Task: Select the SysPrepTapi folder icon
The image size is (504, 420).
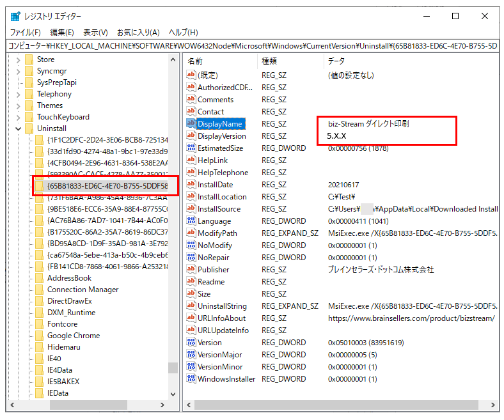Action: pyautogui.click(x=29, y=82)
